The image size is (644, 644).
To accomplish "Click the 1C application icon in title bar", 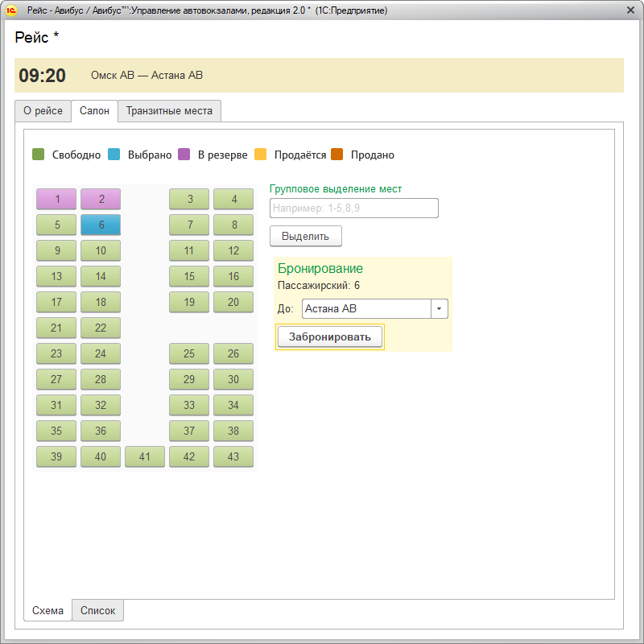I will 11,10.
